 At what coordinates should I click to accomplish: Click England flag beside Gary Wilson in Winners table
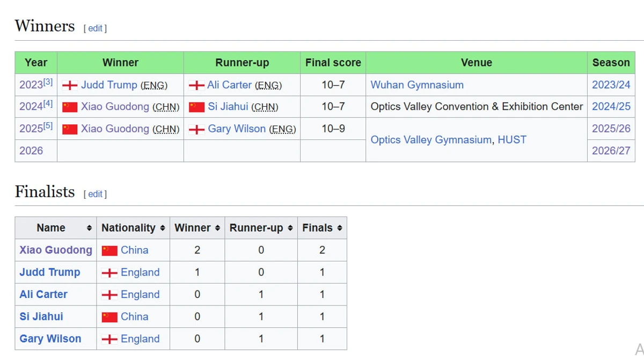point(197,129)
